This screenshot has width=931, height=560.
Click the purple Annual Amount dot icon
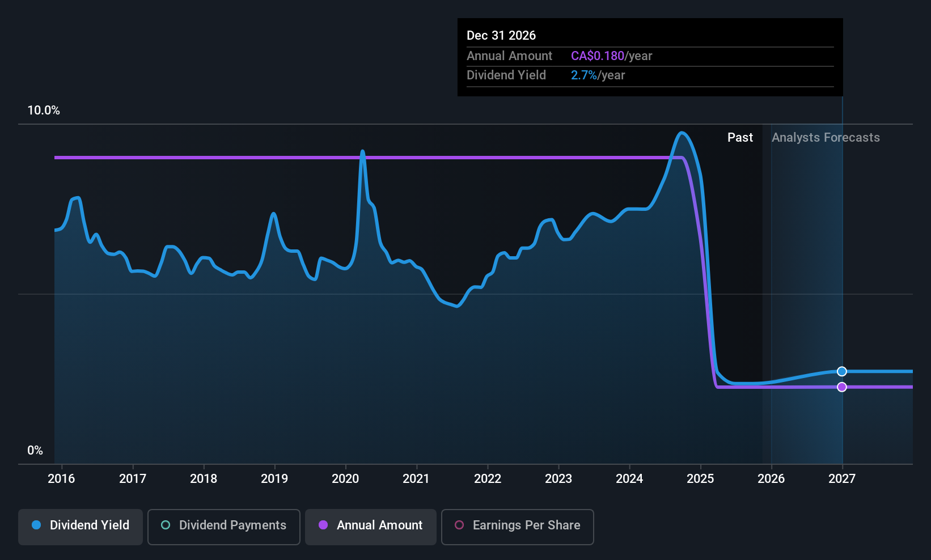(x=323, y=525)
